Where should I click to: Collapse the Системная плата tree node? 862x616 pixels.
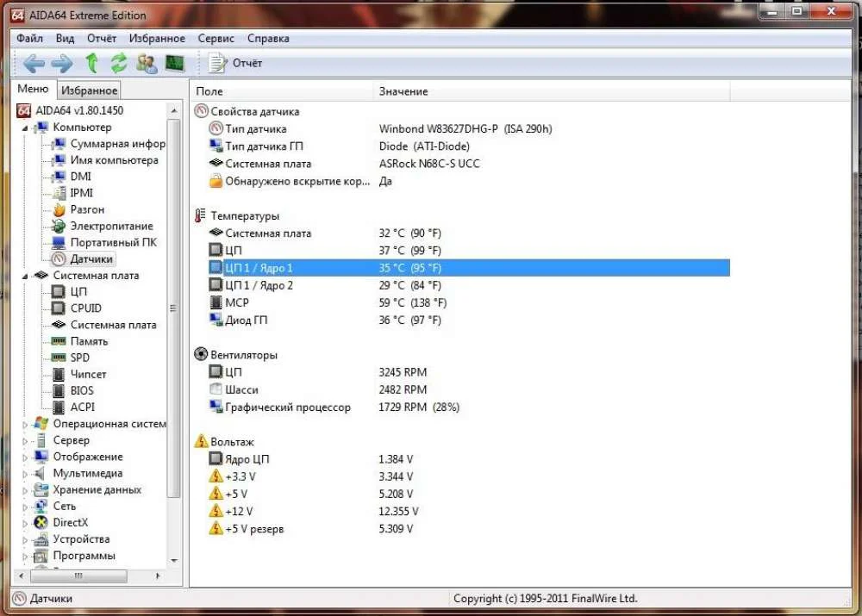pos(25,277)
